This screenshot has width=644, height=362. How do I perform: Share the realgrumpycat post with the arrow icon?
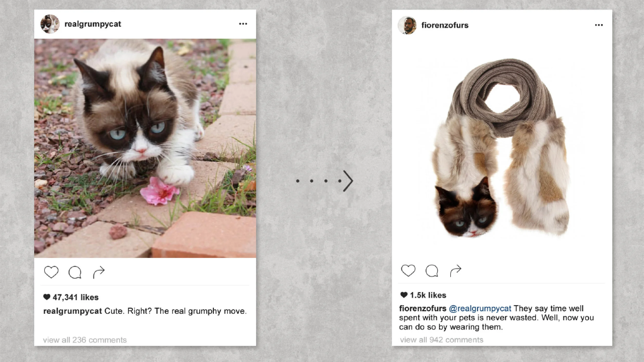[x=99, y=272]
